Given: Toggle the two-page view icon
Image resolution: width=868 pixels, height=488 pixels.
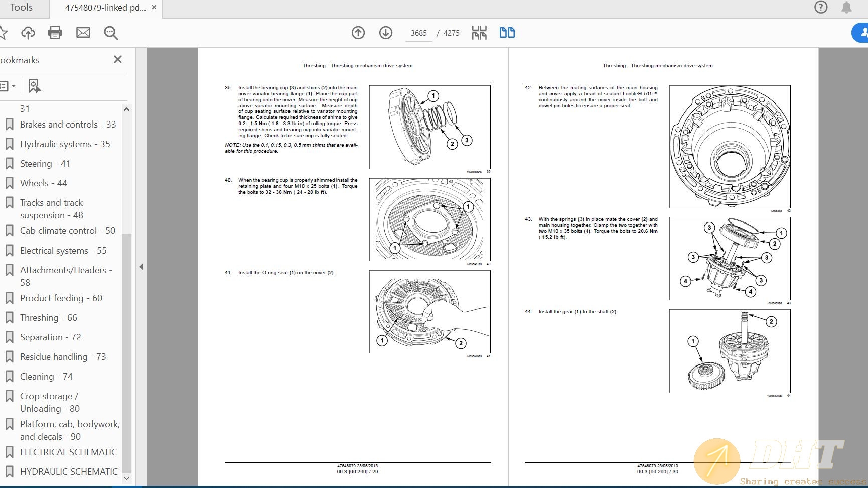Looking at the screenshot, I should click(x=507, y=33).
